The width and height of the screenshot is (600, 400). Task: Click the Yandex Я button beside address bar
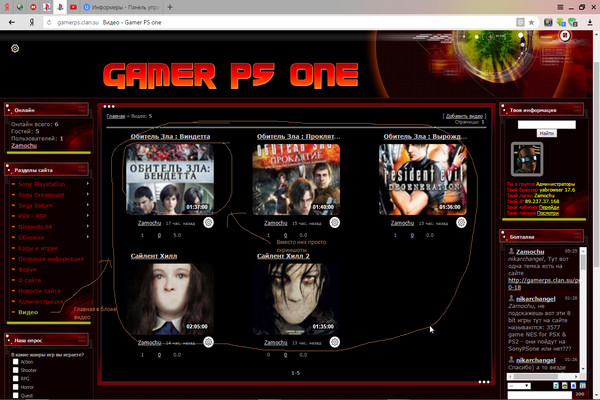click(32, 23)
